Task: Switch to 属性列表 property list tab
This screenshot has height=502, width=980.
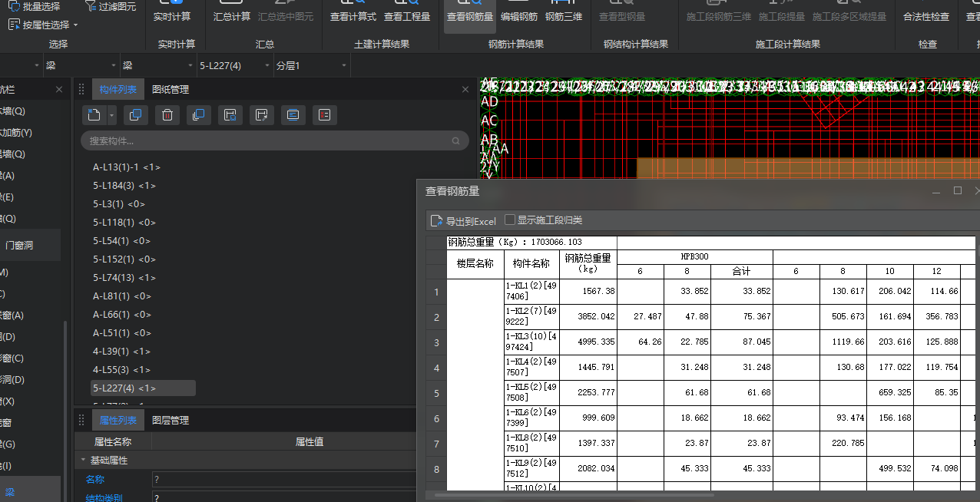Action: pyautogui.click(x=118, y=421)
